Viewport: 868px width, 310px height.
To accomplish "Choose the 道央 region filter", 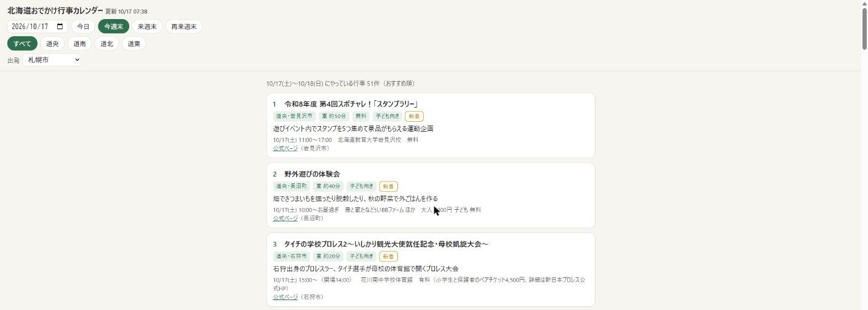I will pyautogui.click(x=52, y=44).
